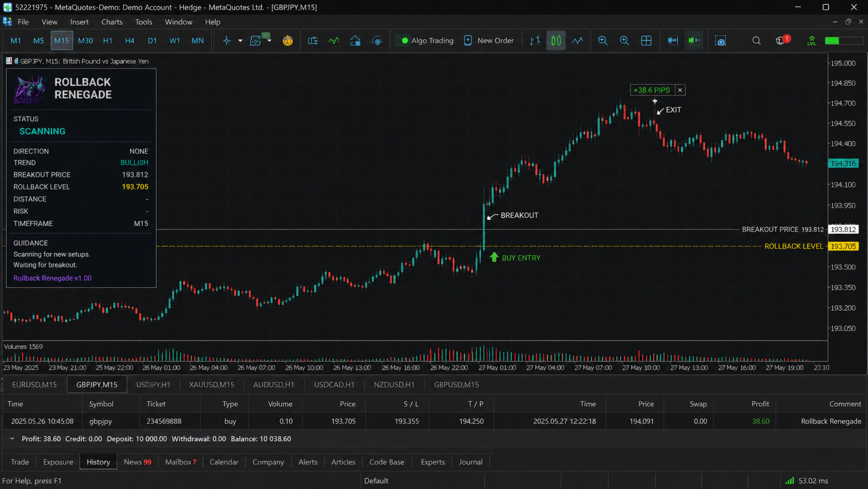Take a chart screenshot with camera icon
This screenshot has width=868, height=489.
click(x=721, y=41)
